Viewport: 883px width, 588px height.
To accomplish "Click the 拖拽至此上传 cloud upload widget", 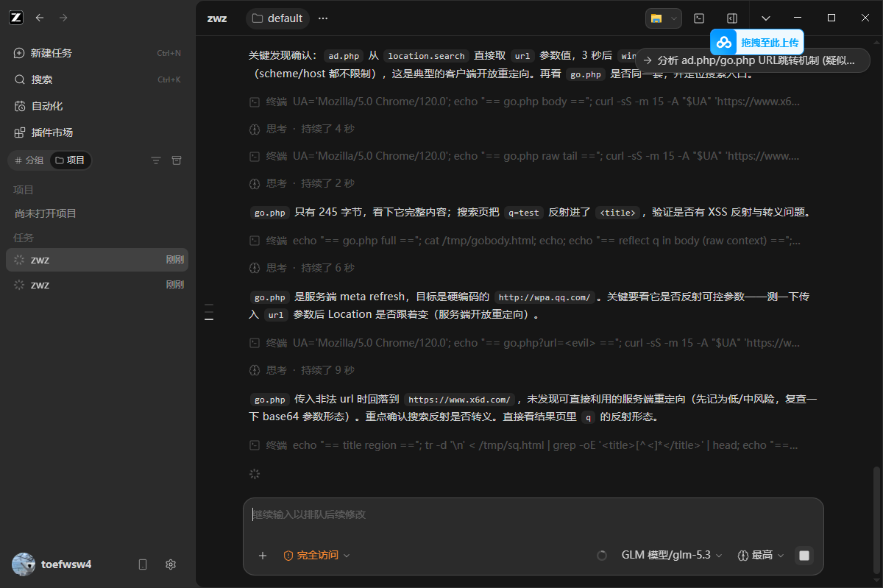I will [x=757, y=42].
